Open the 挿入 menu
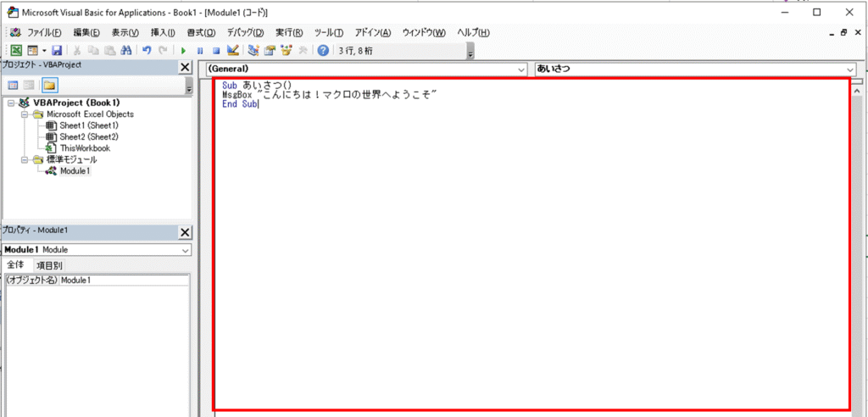868x417 pixels. [x=163, y=33]
